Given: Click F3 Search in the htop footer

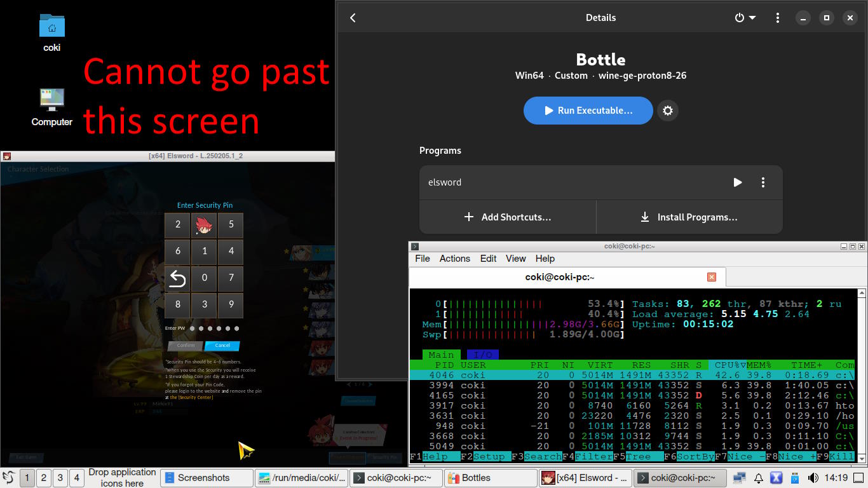Looking at the screenshot, I should pyautogui.click(x=537, y=456).
